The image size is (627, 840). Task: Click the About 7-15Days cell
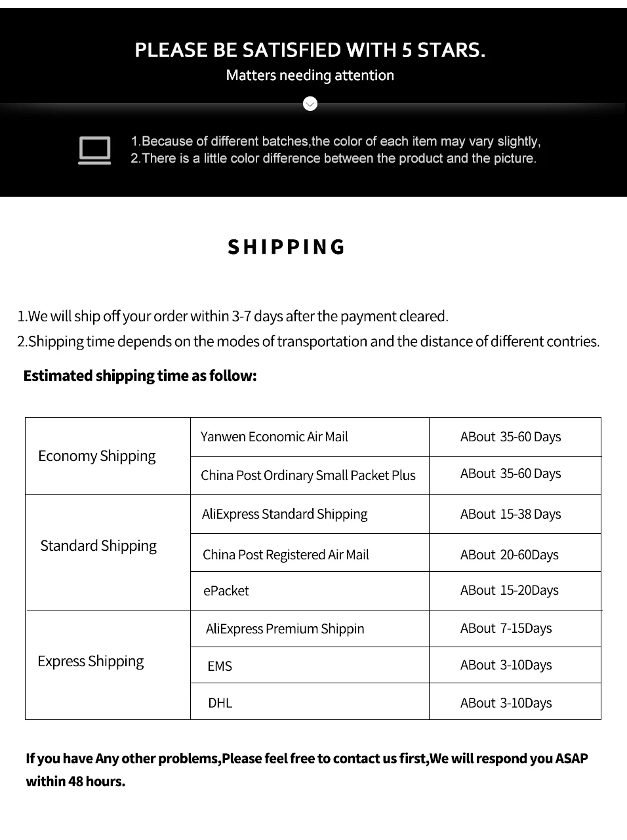click(x=515, y=628)
